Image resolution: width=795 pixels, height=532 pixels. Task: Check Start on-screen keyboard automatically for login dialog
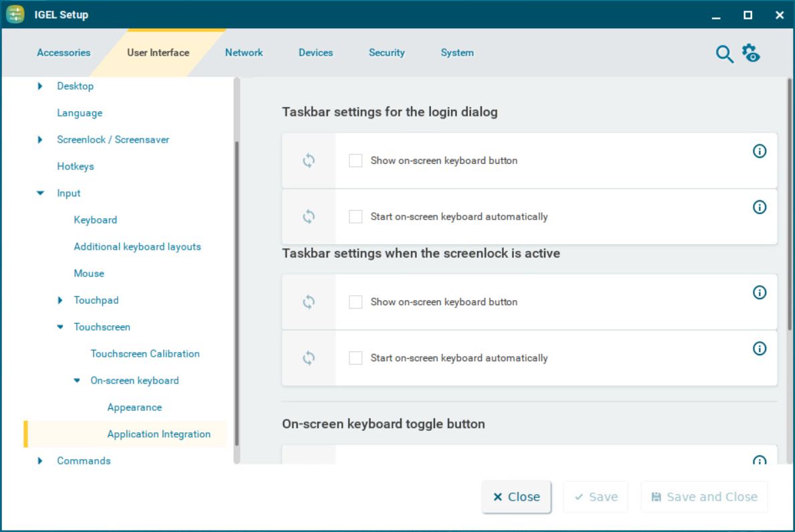[355, 217]
